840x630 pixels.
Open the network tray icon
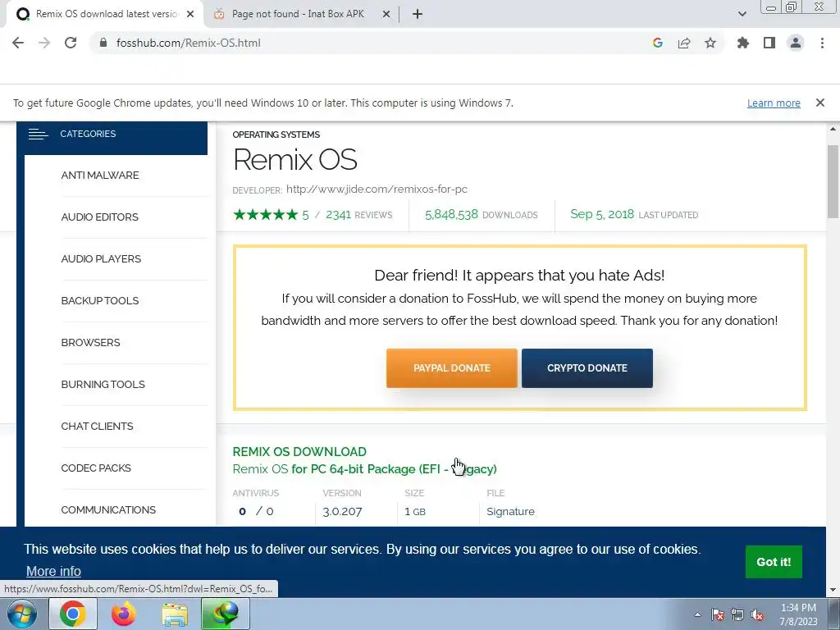click(737, 614)
